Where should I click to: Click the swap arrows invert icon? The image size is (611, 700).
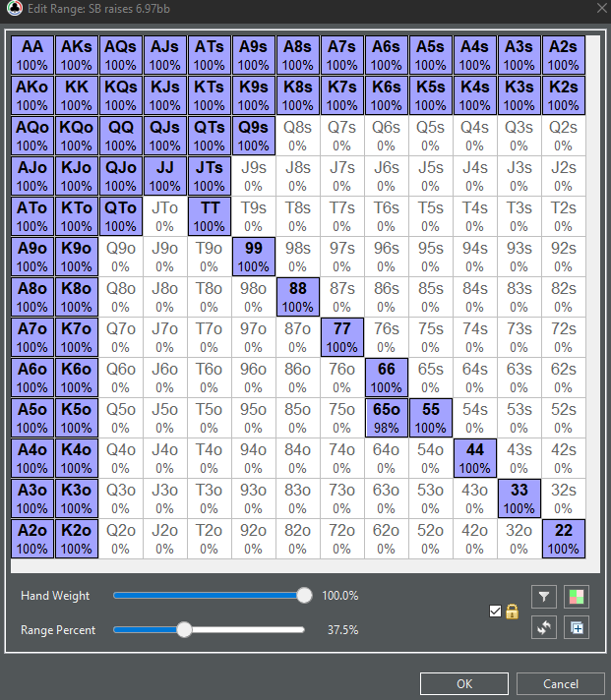click(543, 627)
